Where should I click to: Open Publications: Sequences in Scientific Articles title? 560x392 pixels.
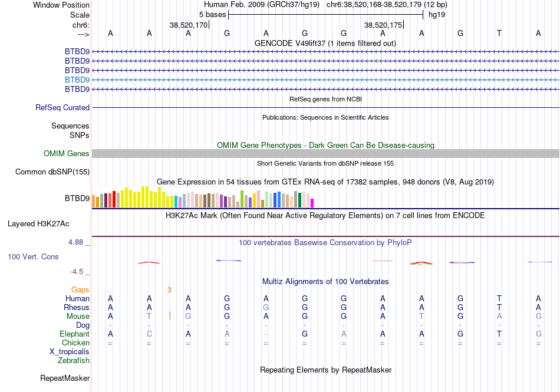click(325, 117)
